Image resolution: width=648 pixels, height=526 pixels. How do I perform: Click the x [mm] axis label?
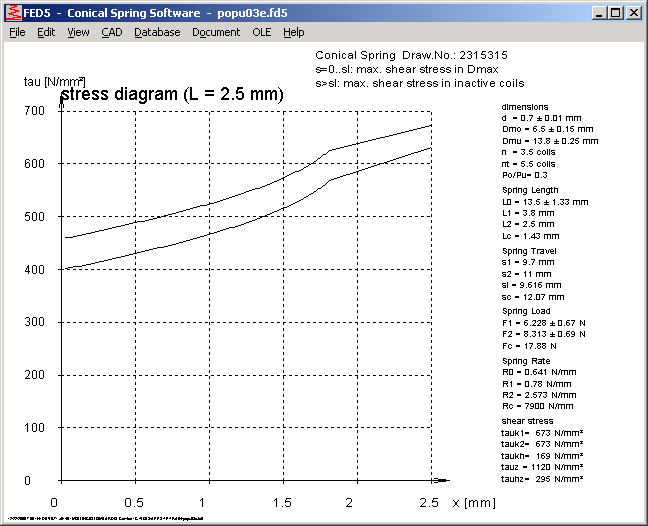[x=474, y=500]
